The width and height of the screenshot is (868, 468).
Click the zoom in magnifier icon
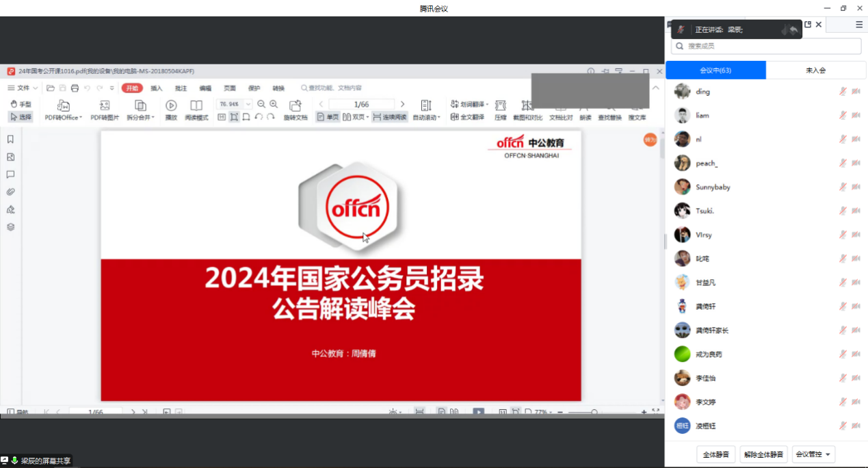tap(274, 104)
